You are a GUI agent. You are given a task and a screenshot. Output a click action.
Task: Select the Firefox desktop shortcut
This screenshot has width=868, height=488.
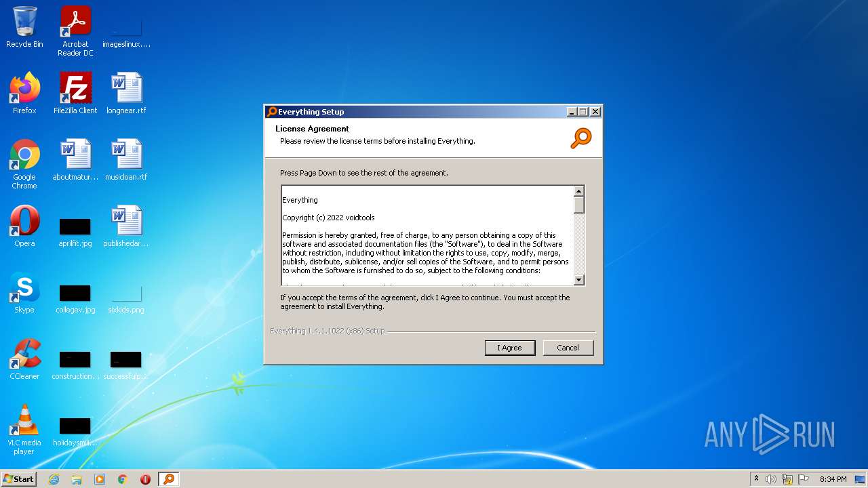(x=24, y=94)
